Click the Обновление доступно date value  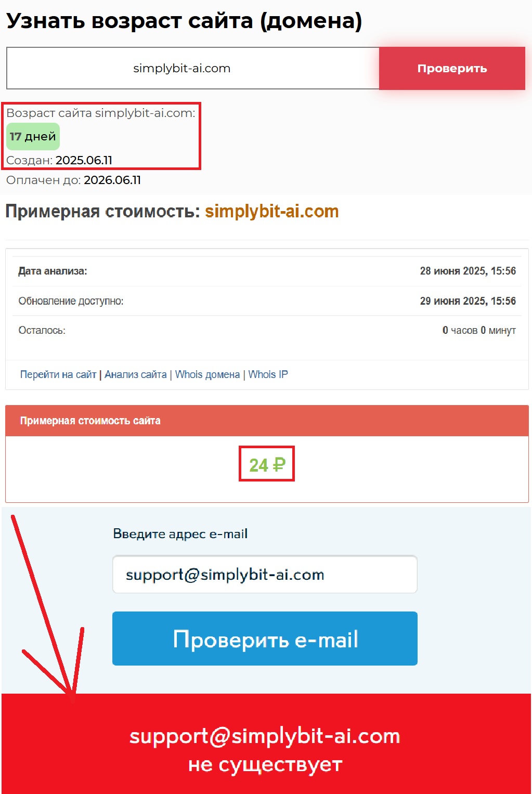tap(468, 301)
